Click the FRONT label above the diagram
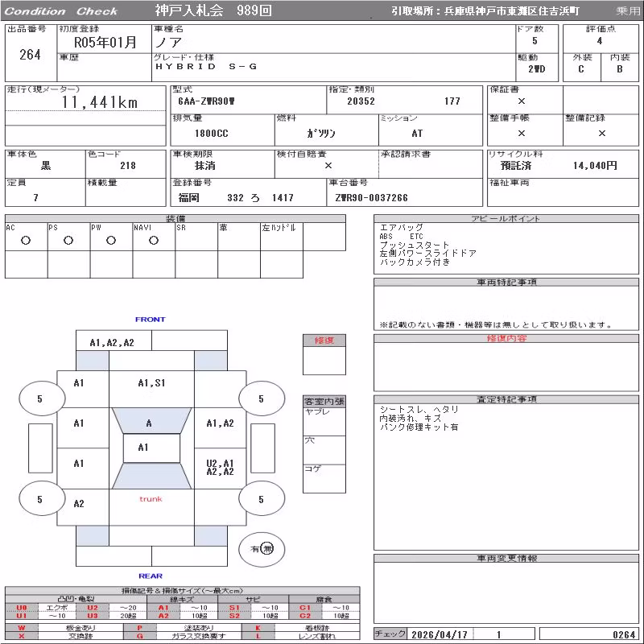The height and width of the screenshot is (644, 644). click(x=151, y=319)
